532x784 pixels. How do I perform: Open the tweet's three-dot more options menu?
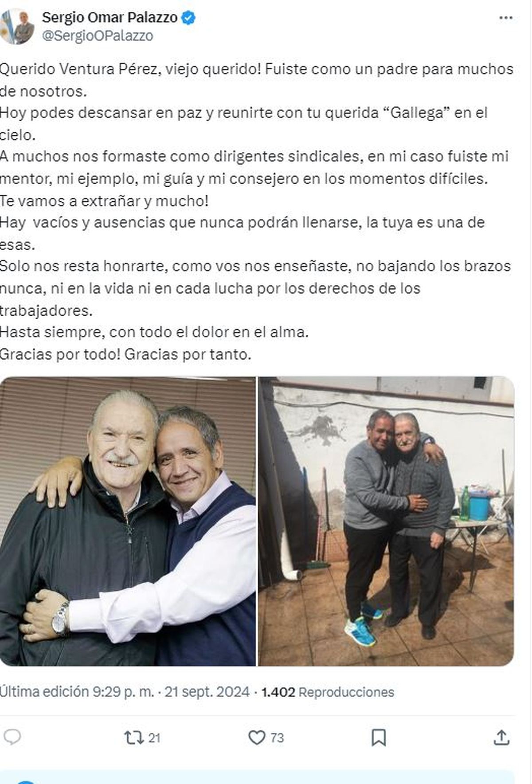505,18
